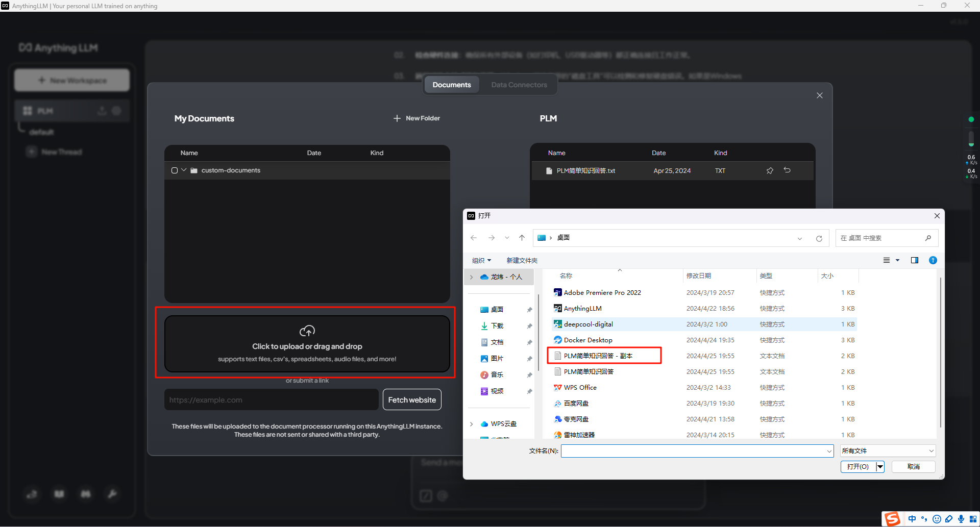Create a New Folder in My Documents
Viewport: 980px width, 527px height.
(416, 118)
